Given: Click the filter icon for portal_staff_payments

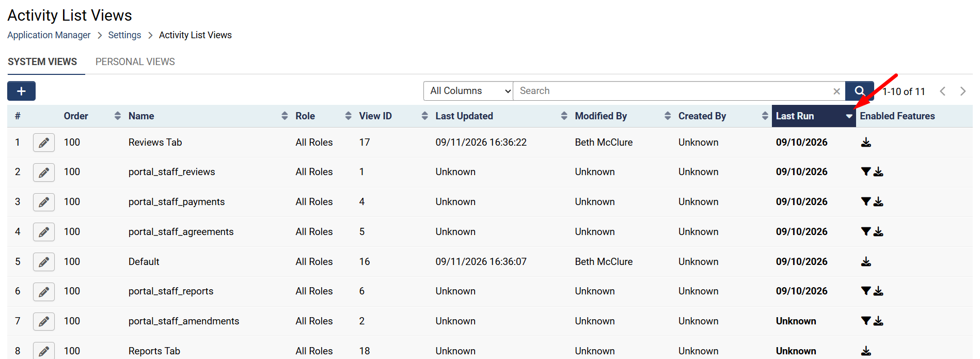Looking at the screenshot, I should (x=866, y=202).
